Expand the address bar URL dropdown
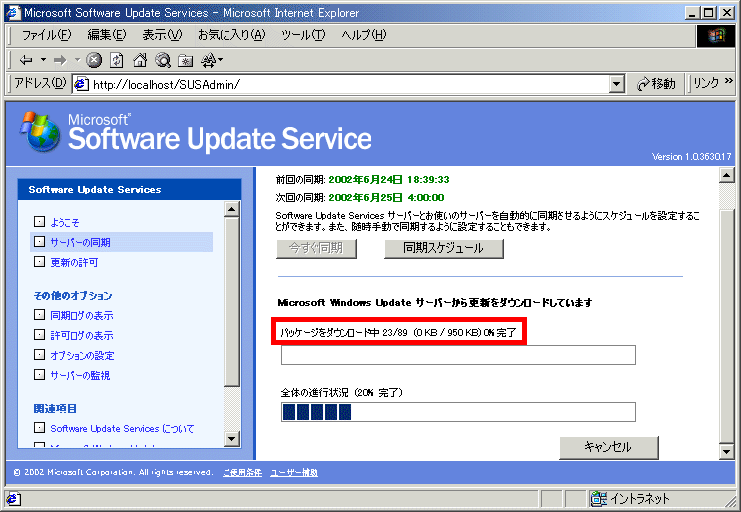The width and height of the screenshot is (741, 512). click(616, 85)
